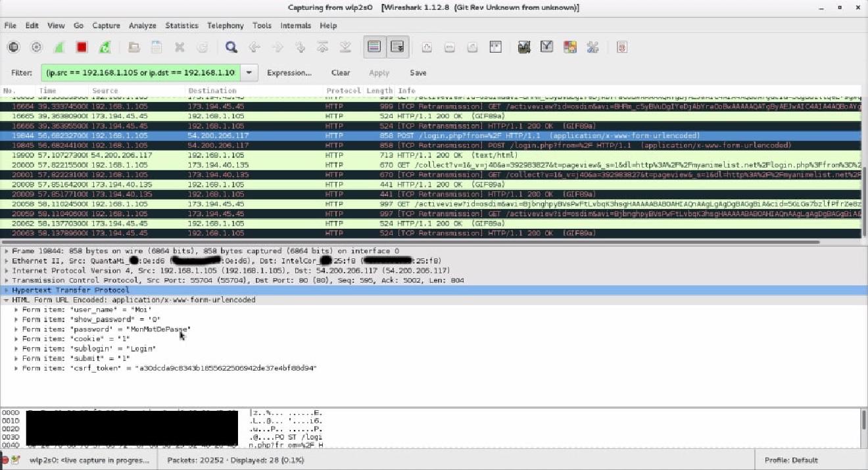Expand the password Form item row

[x=16, y=329]
